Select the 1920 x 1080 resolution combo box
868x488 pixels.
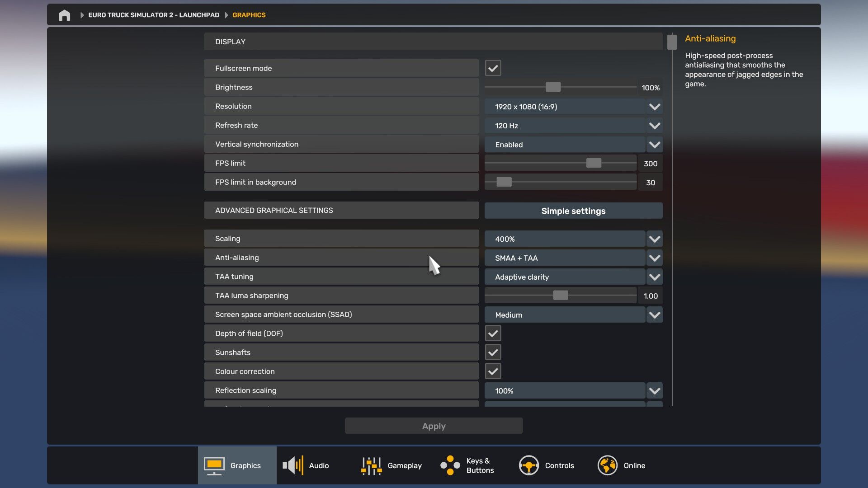tap(565, 107)
